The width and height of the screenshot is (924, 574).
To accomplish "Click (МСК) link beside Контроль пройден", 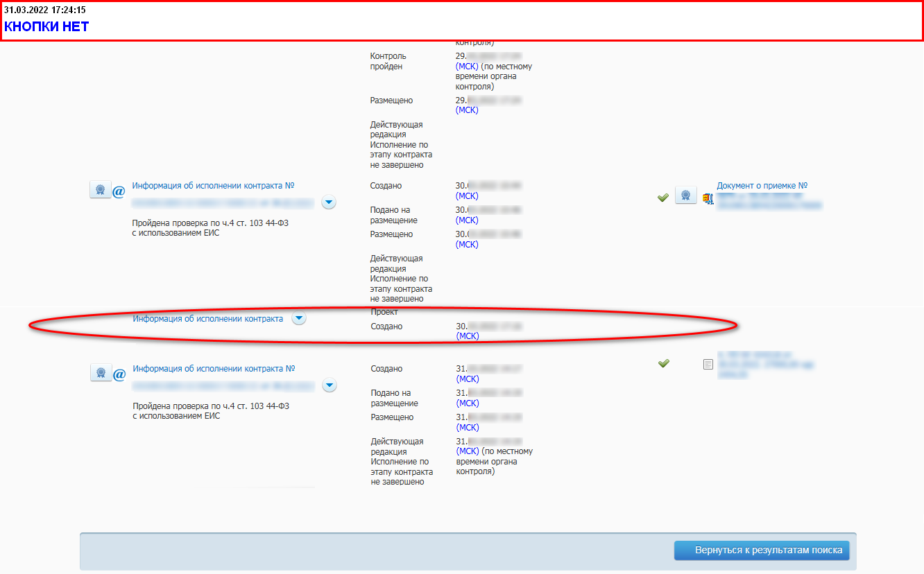I will [467, 67].
